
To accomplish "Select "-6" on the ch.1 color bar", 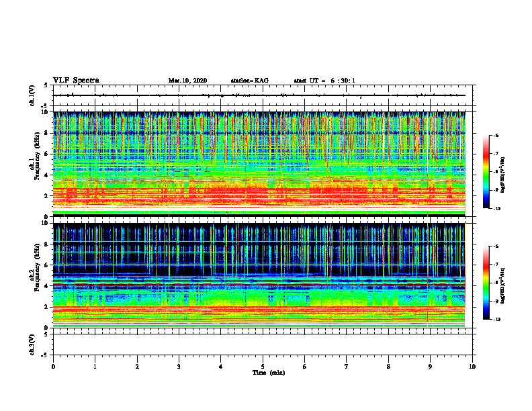I will (x=496, y=136).
